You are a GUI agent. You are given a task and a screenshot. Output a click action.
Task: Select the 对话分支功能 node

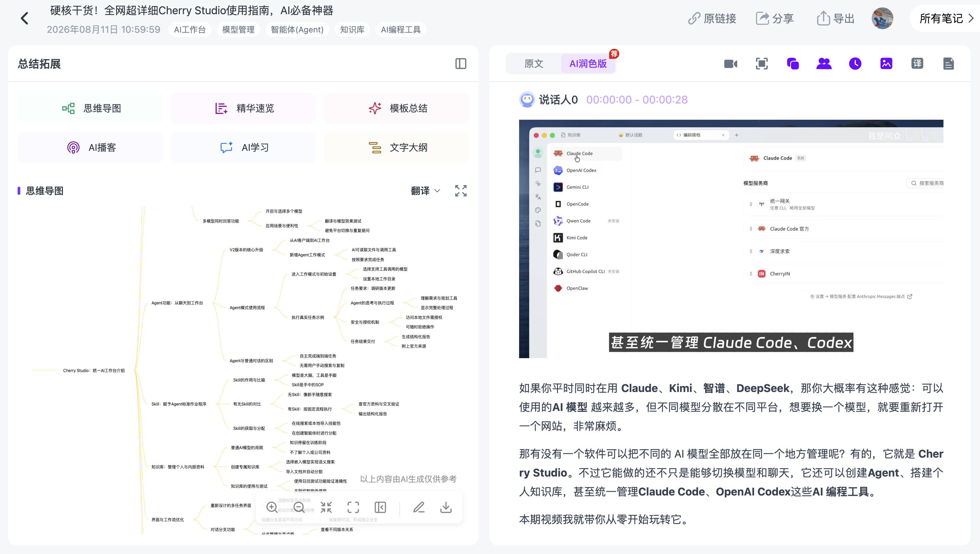[x=223, y=530]
